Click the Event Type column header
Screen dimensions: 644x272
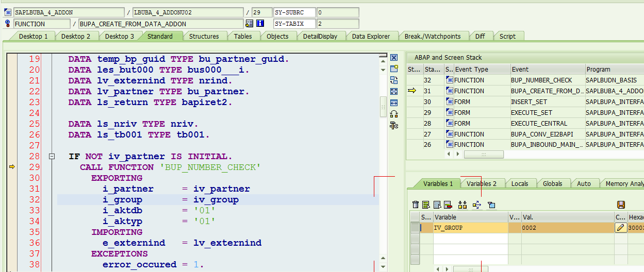pyautogui.click(x=482, y=69)
